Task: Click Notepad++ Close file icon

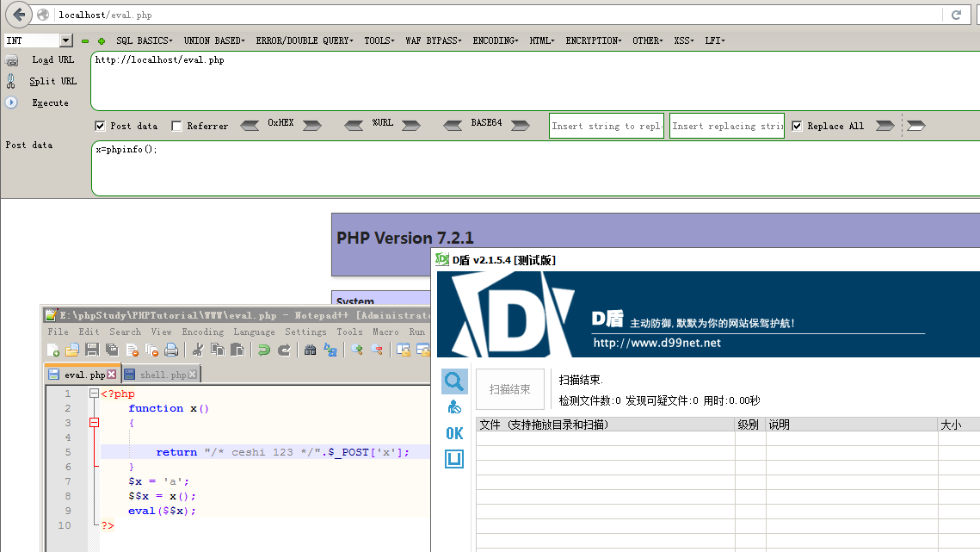Action: [x=132, y=350]
